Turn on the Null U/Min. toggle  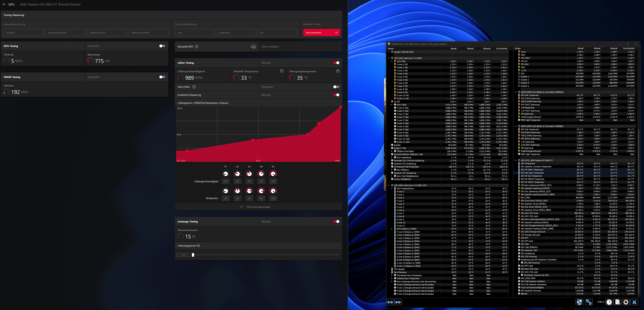click(336, 87)
